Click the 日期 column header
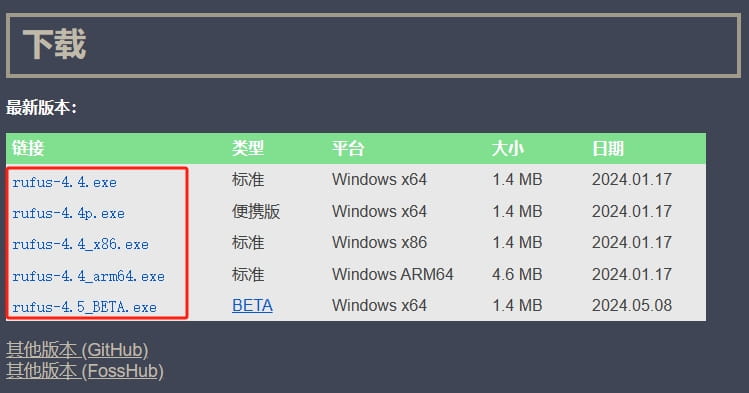This screenshot has height=393, width=749. pos(608,148)
